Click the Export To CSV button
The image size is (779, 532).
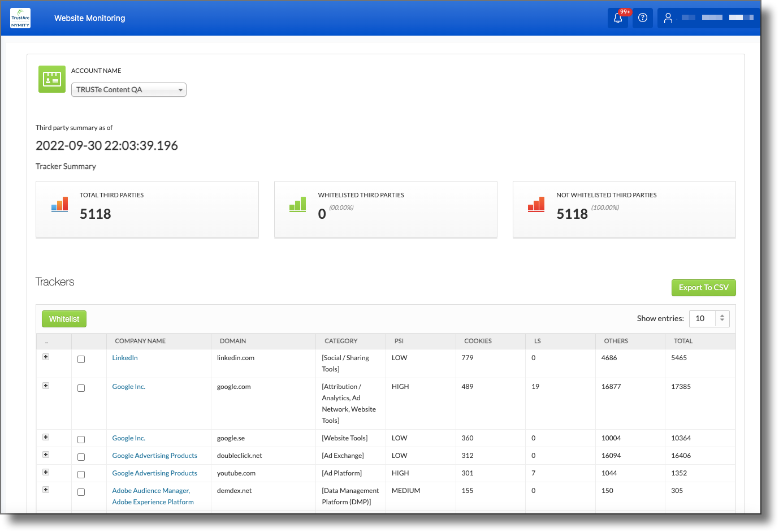pyautogui.click(x=703, y=288)
